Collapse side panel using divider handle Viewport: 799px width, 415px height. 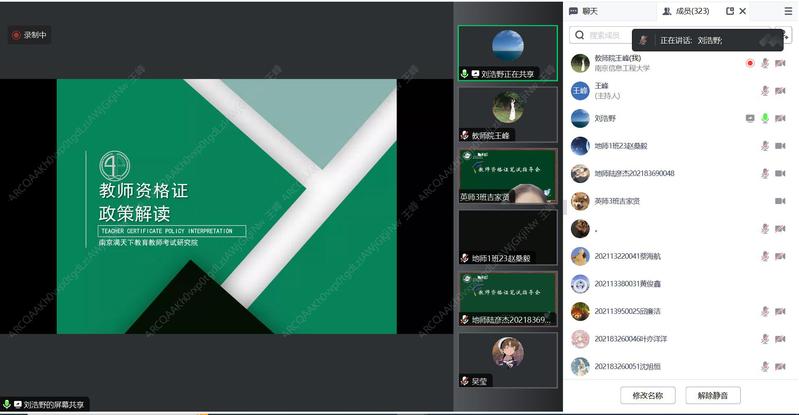(x=562, y=207)
